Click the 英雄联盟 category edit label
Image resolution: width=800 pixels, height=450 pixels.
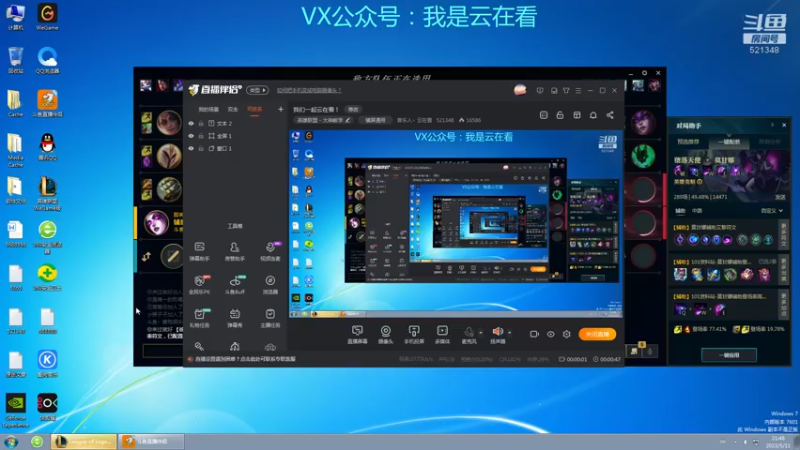click(x=323, y=120)
